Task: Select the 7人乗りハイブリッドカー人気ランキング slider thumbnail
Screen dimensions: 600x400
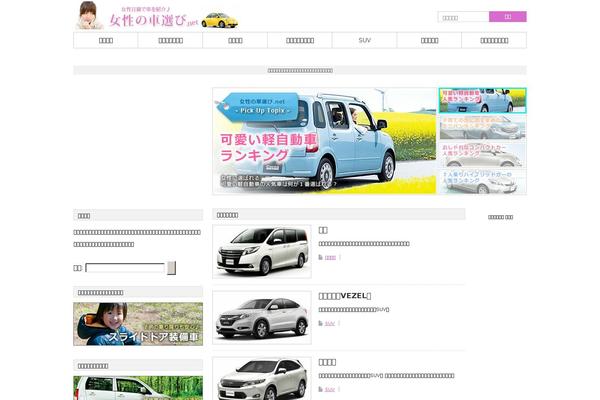Action: click(x=483, y=182)
